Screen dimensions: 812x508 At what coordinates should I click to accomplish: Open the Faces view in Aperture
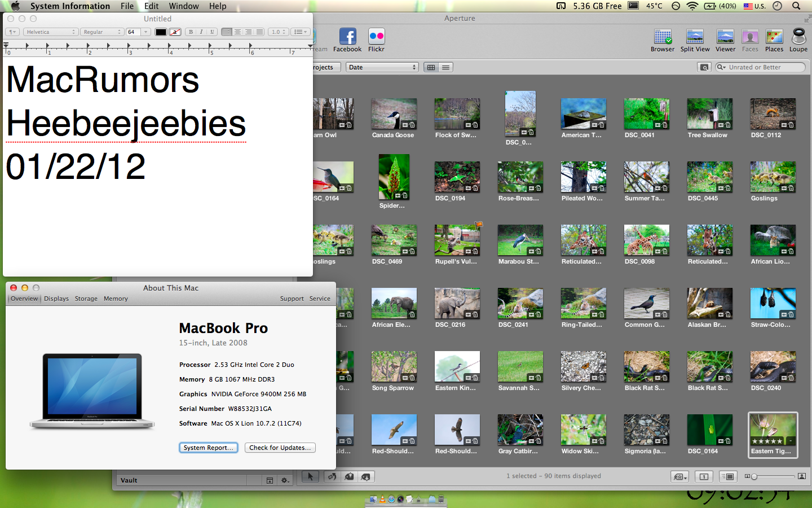pyautogui.click(x=750, y=40)
